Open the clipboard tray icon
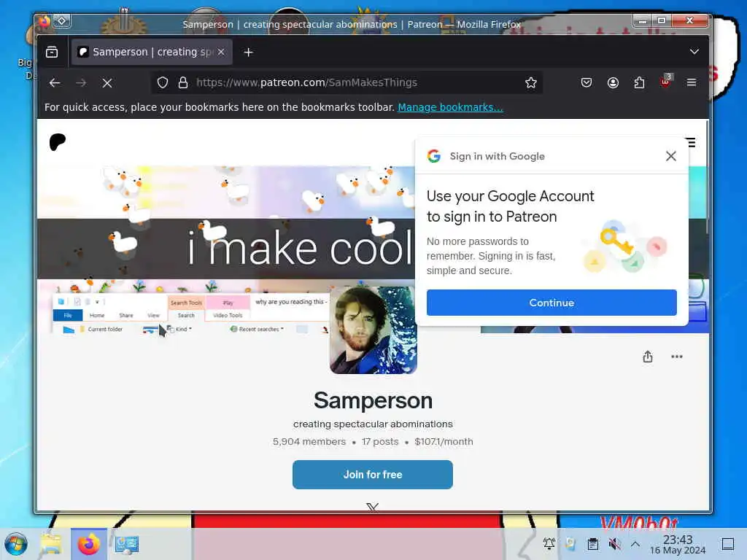747x560 pixels. 592,544
